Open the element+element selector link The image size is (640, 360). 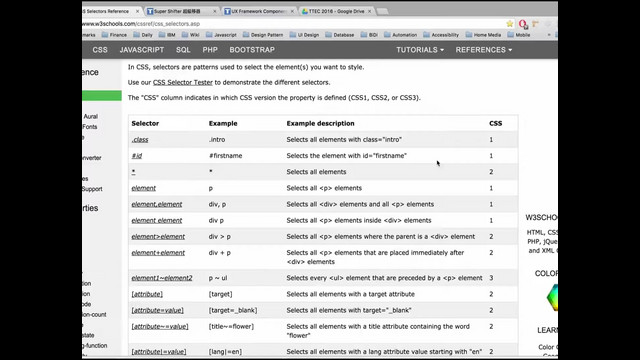point(158,253)
